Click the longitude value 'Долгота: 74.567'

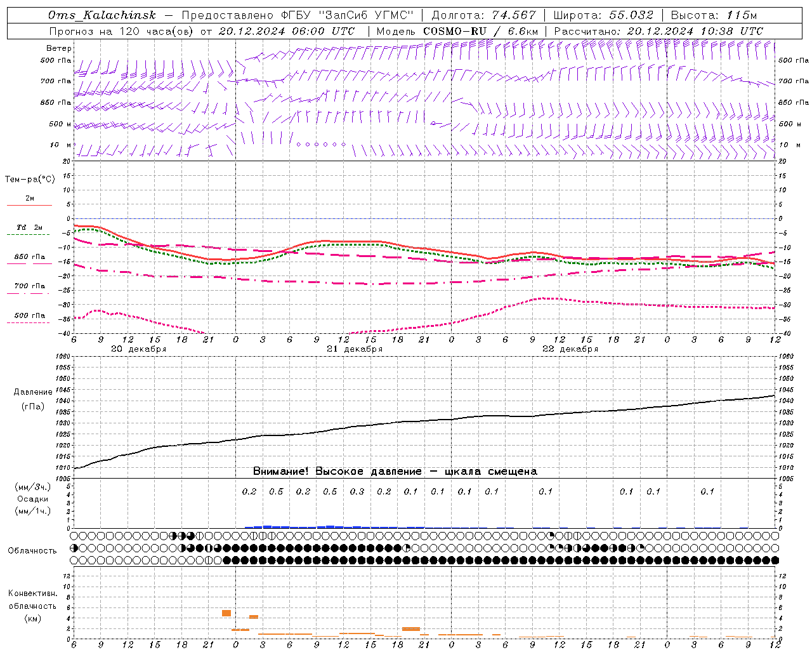point(484,15)
